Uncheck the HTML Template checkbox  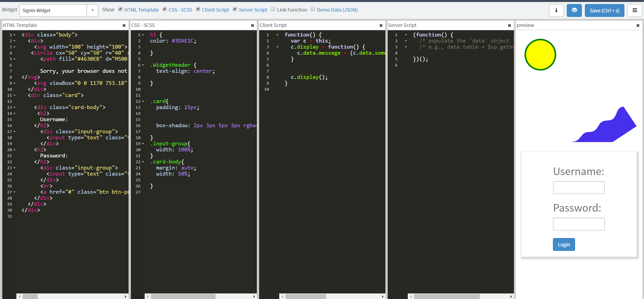click(120, 9)
